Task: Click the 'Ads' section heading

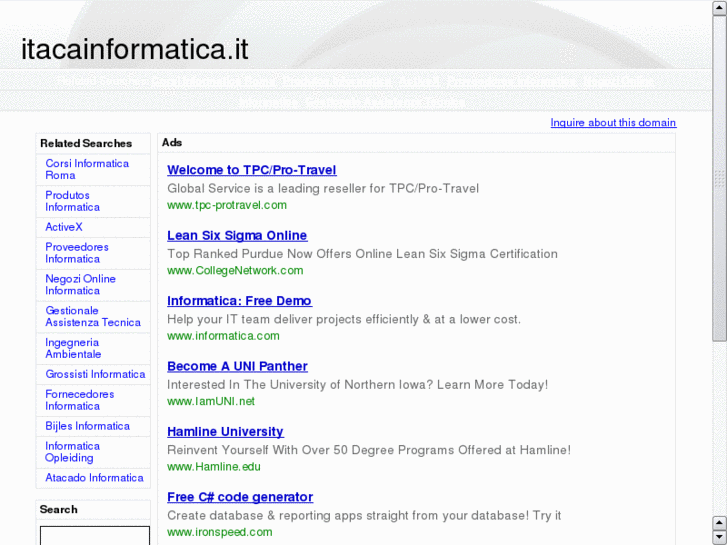Action: click(172, 142)
